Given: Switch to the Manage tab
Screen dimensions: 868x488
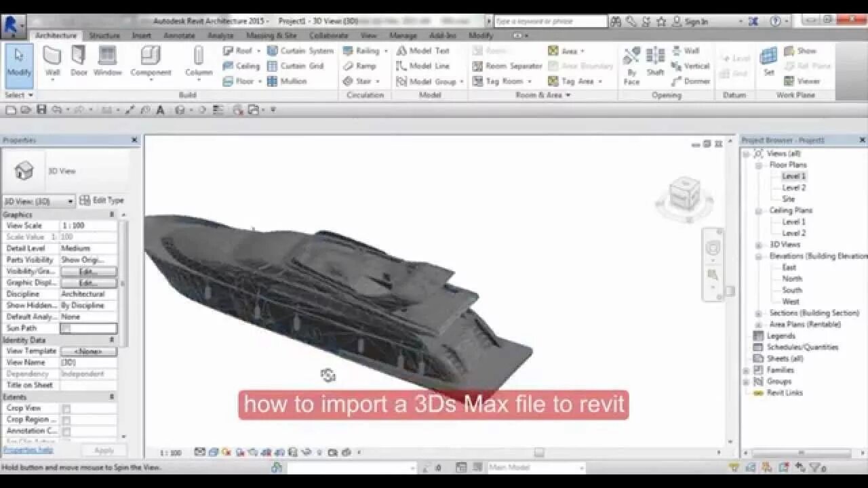Looking at the screenshot, I should pyautogui.click(x=403, y=35).
